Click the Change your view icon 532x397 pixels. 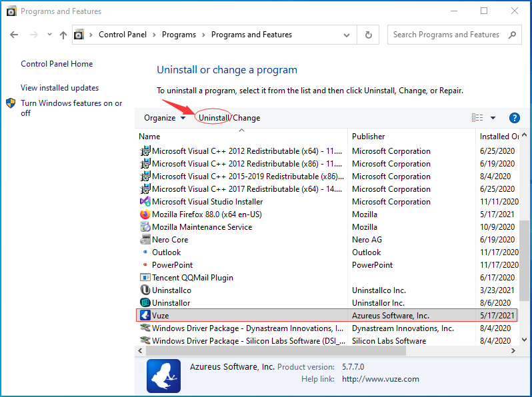tap(477, 118)
